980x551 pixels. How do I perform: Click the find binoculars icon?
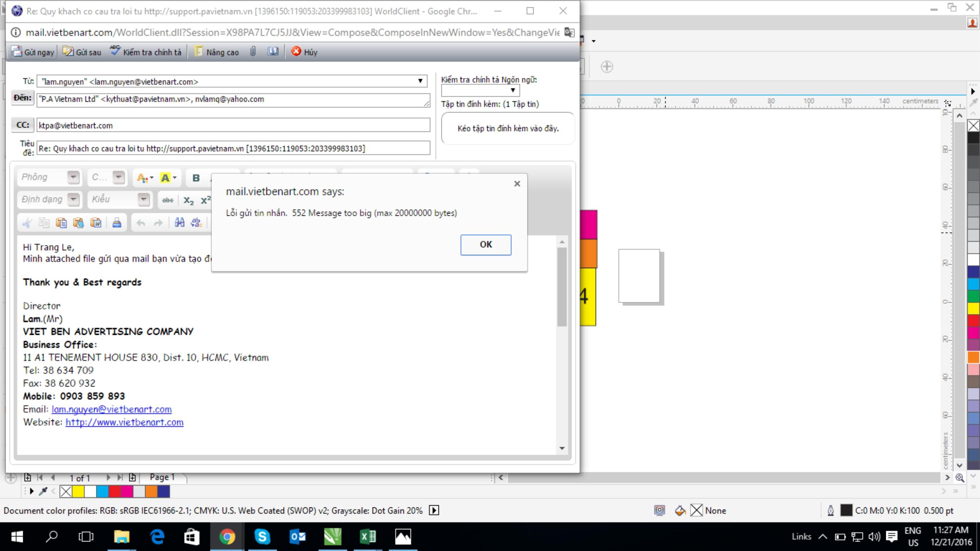click(x=180, y=223)
